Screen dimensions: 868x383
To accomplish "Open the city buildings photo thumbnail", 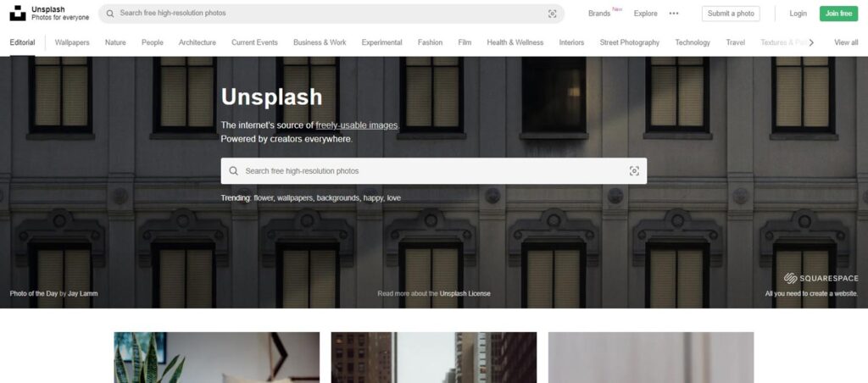I will click(433, 358).
